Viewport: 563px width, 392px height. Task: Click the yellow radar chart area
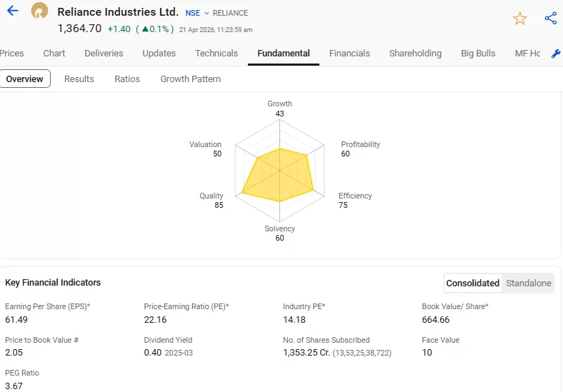[x=277, y=175]
